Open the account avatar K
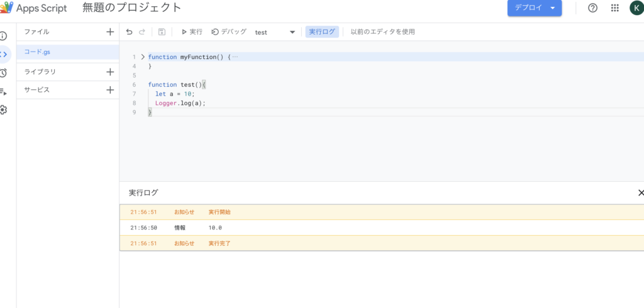This screenshot has height=308, width=644. click(636, 8)
